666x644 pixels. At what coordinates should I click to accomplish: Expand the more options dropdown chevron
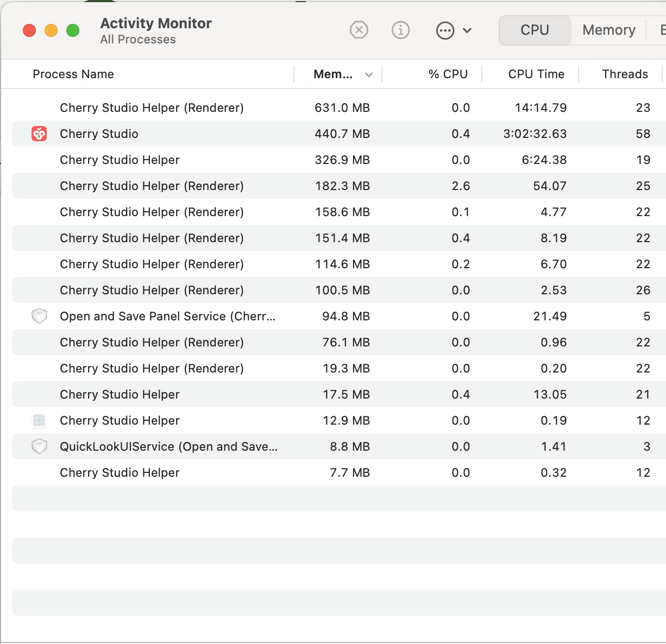467,30
